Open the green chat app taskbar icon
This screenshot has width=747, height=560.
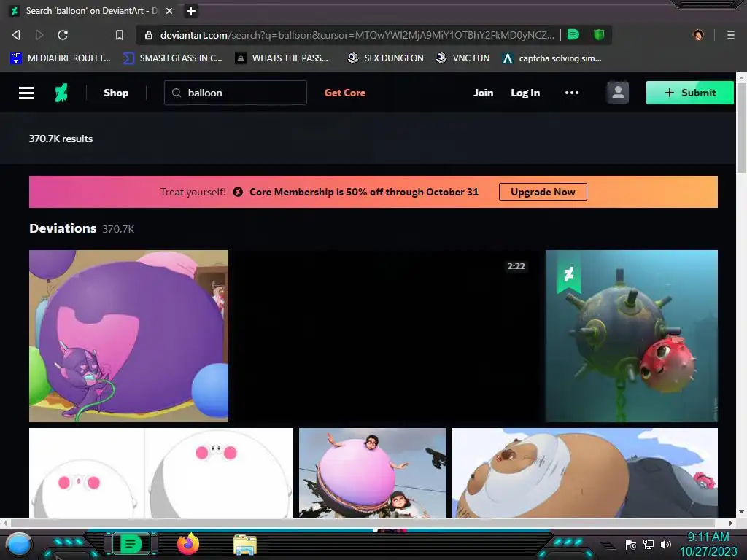(131, 544)
